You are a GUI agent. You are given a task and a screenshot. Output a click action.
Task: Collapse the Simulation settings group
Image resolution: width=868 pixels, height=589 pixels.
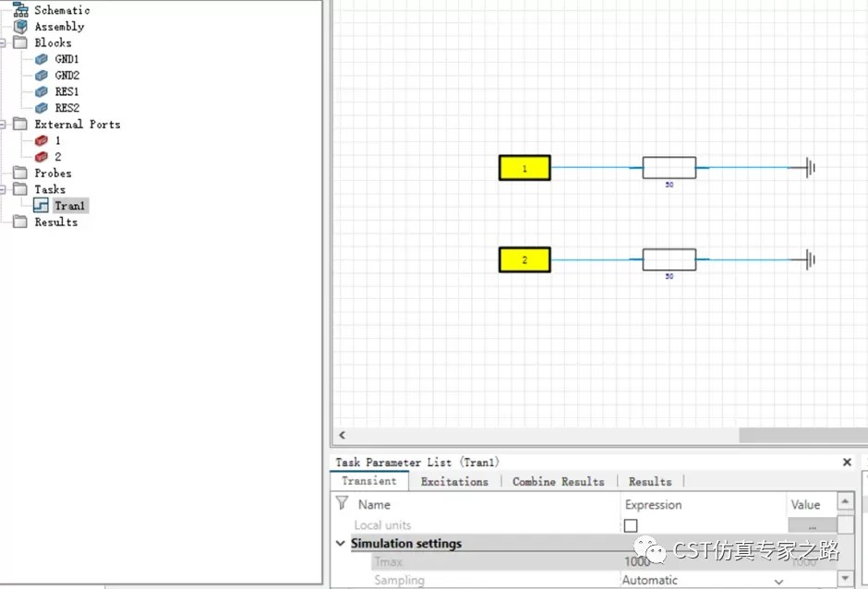(x=341, y=544)
